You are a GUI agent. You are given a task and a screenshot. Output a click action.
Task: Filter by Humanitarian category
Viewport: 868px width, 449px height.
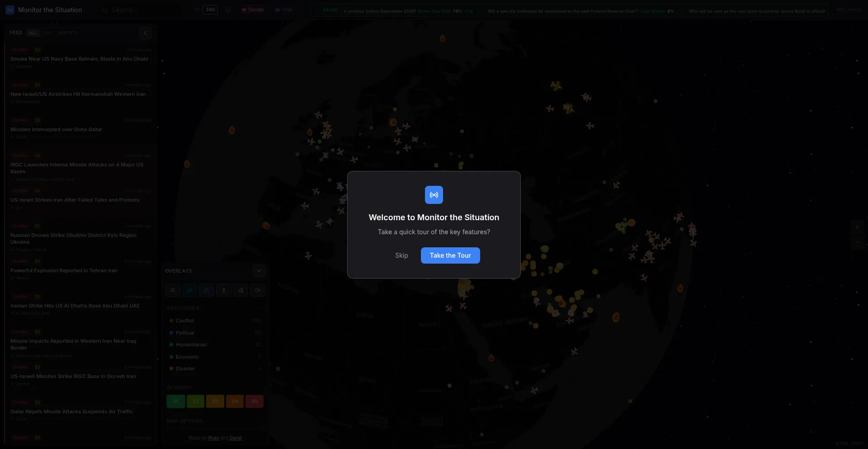coord(215,345)
